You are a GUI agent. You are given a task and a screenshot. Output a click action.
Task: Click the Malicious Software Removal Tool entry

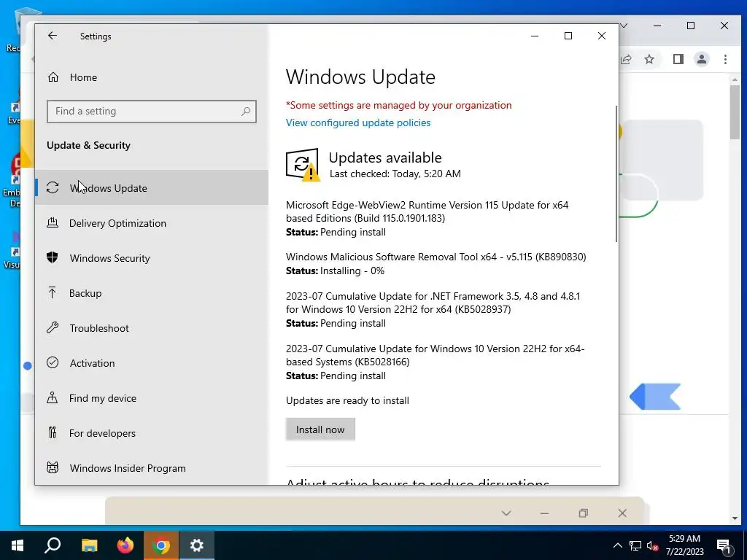coord(436,263)
